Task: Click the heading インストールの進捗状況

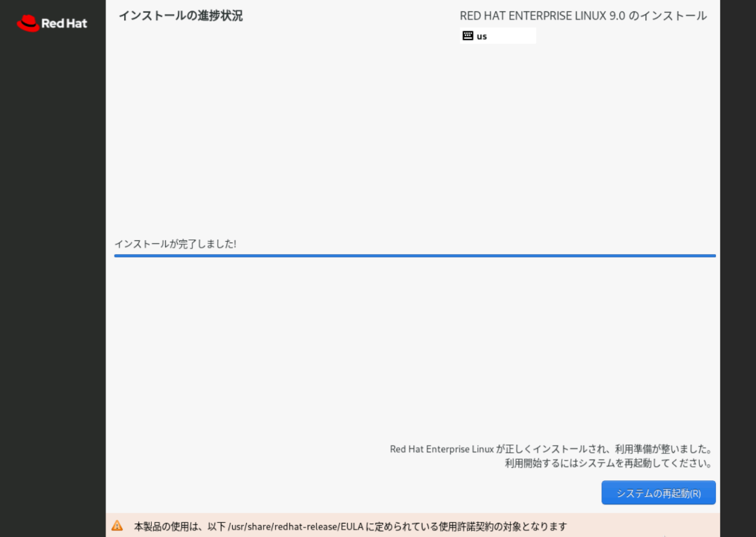Action: click(181, 16)
